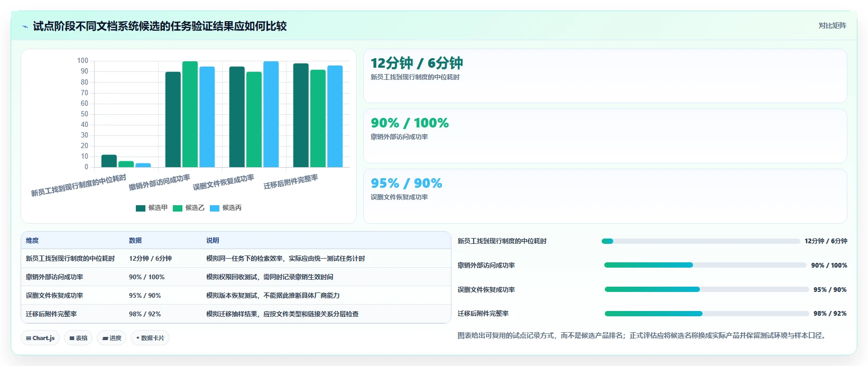Screen dimensions: 868x366
Task: Open the 12分钟 / 6分钟 data card
Action: 605,76
